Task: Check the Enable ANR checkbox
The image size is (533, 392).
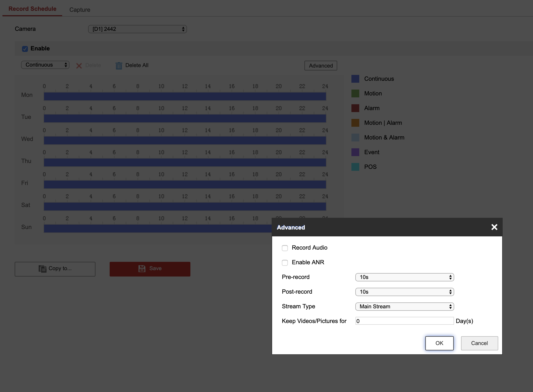Action: 285,263
